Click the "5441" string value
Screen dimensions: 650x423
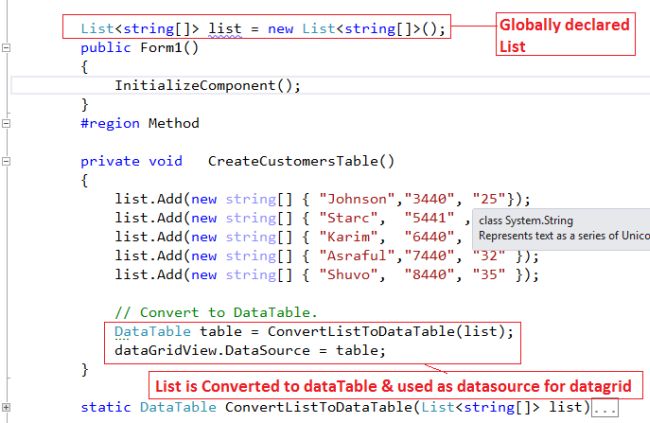(429, 218)
